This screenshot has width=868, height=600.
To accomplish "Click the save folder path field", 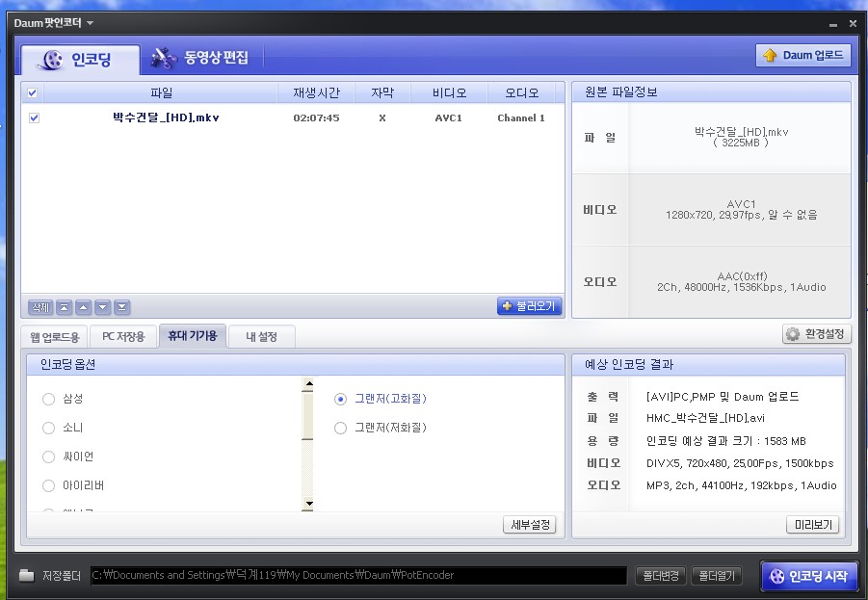I will click(x=358, y=576).
